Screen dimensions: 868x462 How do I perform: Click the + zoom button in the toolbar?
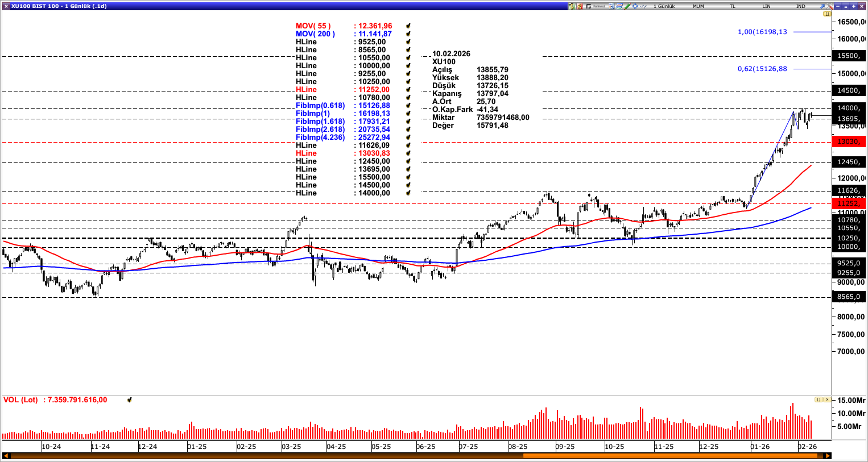pos(853,6)
